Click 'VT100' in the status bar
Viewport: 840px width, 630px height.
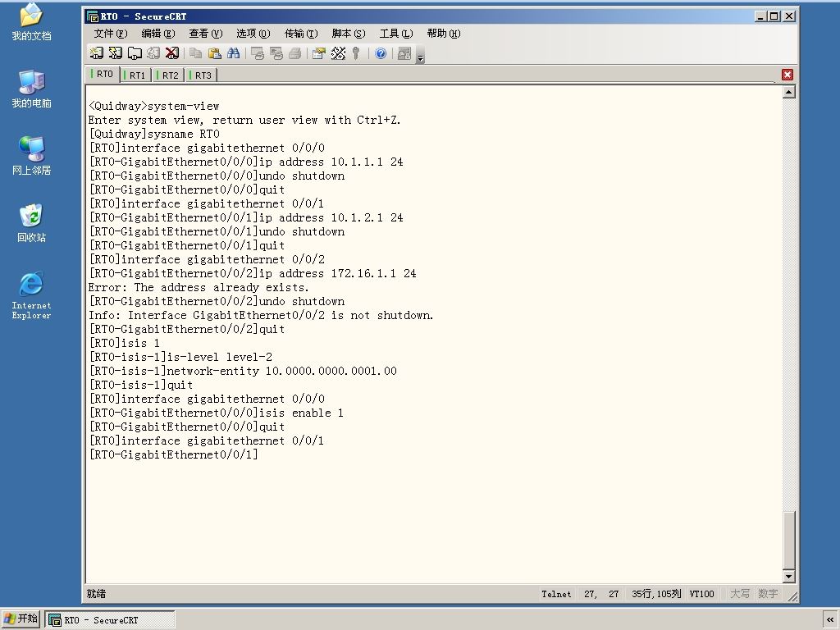point(702,594)
